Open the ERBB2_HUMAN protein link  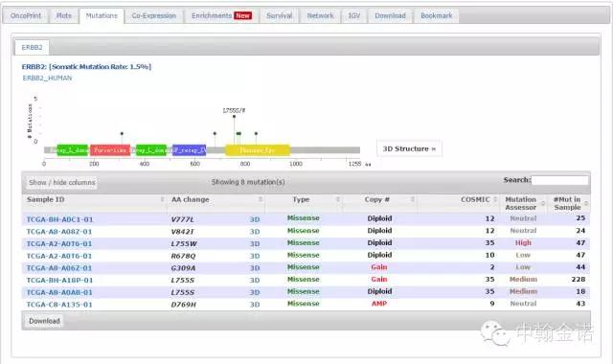coord(47,79)
